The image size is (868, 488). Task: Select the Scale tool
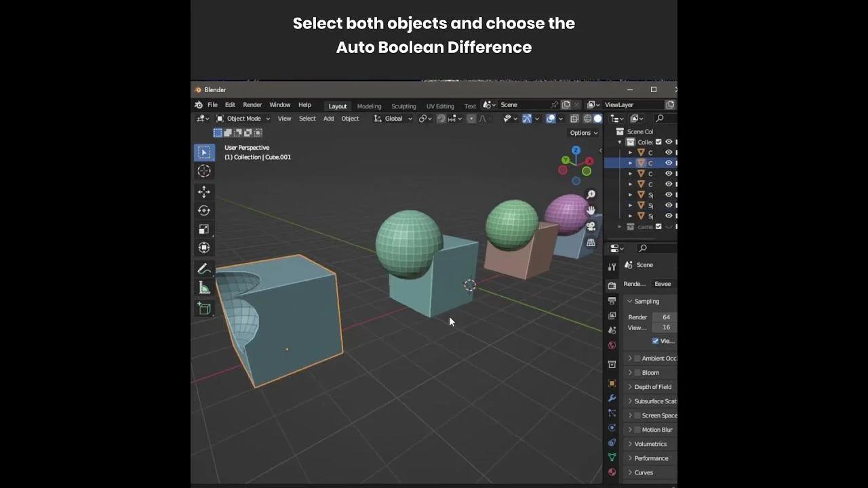coord(204,228)
